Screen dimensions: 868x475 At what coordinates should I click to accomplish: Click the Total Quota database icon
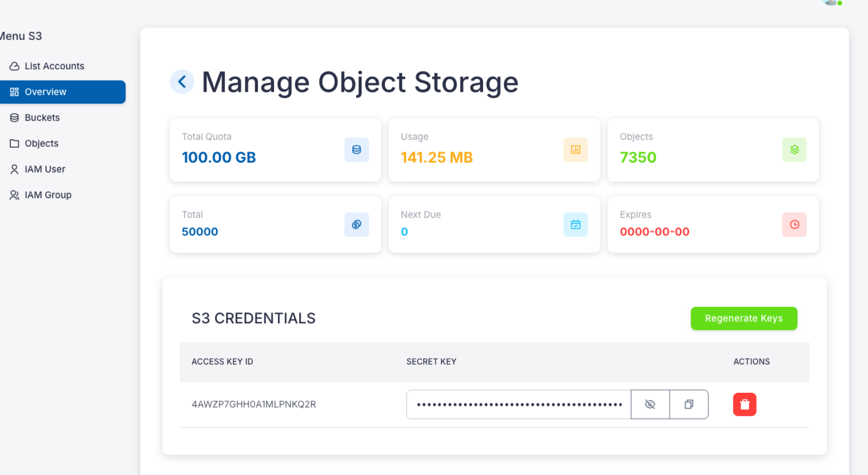tap(357, 150)
